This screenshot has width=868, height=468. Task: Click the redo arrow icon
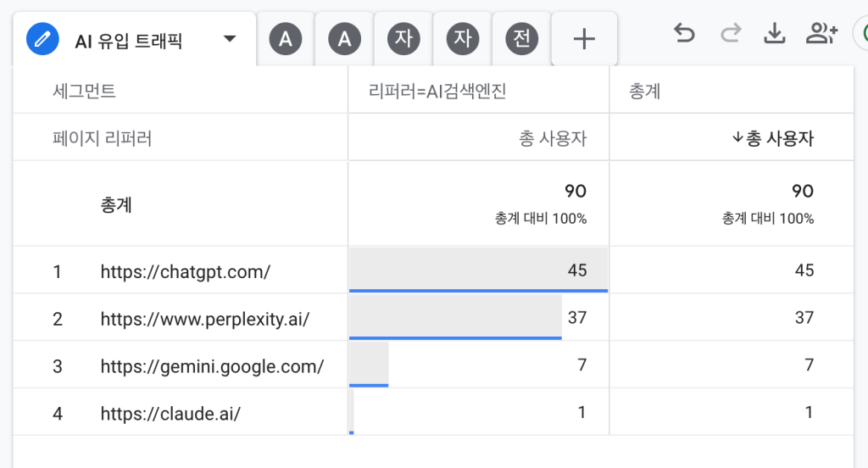[730, 34]
